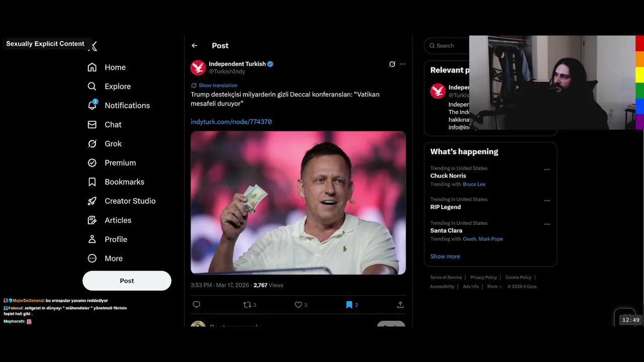Open options for the Chuck Norris trend

(547, 169)
